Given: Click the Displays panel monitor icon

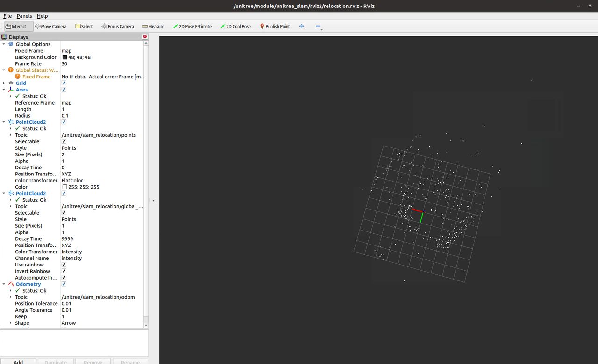Looking at the screenshot, I should (x=4, y=37).
